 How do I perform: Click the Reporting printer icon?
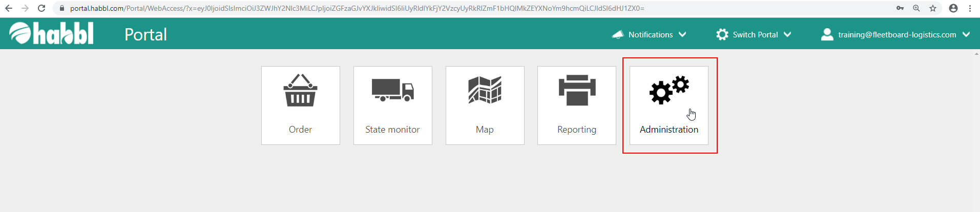pyautogui.click(x=577, y=91)
